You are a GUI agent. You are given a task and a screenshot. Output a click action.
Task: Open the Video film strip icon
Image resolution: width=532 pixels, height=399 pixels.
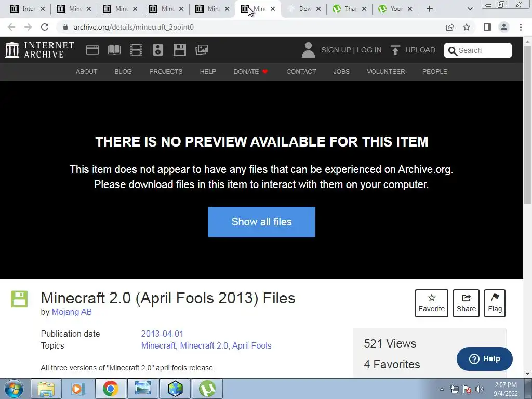click(x=136, y=50)
